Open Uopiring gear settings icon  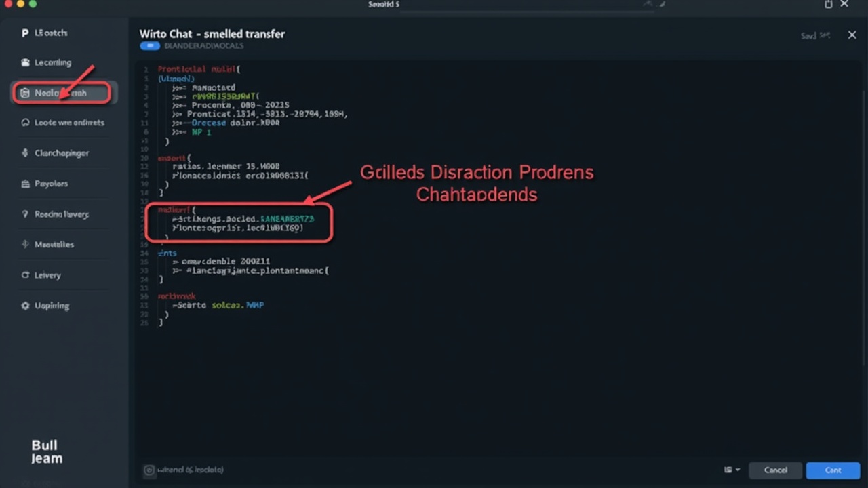pos(25,306)
